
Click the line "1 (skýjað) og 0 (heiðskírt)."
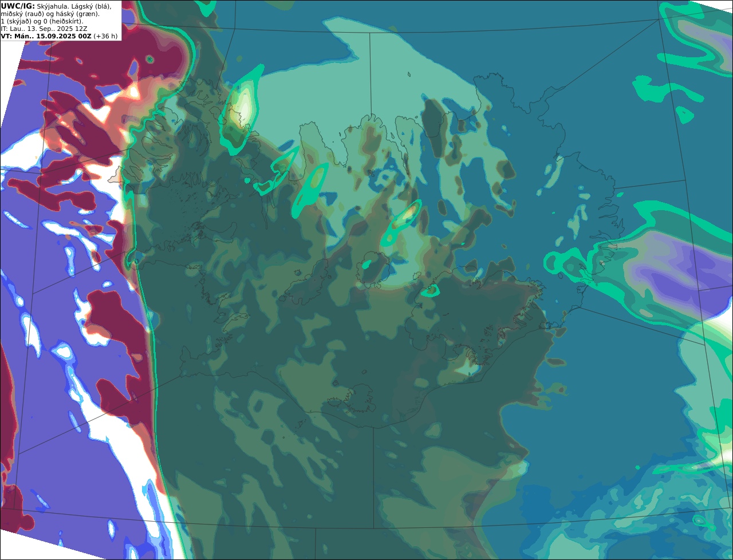(x=42, y=21)
